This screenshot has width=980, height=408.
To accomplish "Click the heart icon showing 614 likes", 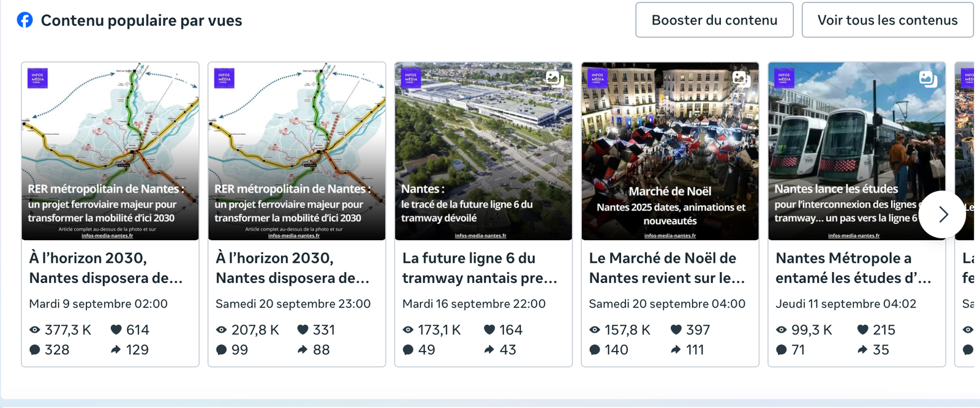I will pos(116,330).
